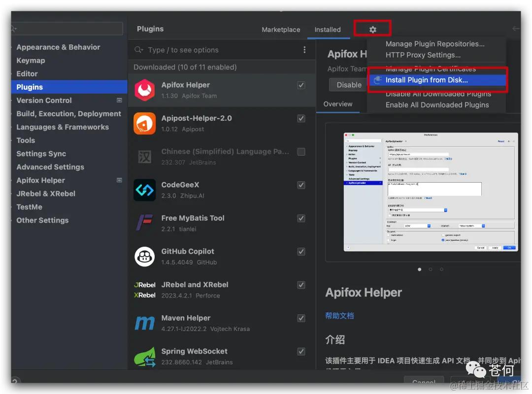Click icon beside Install Plugin from Disk
This screenshot has width=532, height=394.
tap(378, 80)
